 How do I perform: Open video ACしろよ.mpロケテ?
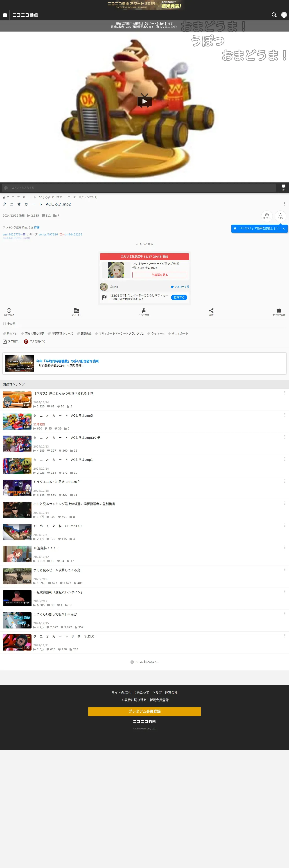[x=67, y=438]
